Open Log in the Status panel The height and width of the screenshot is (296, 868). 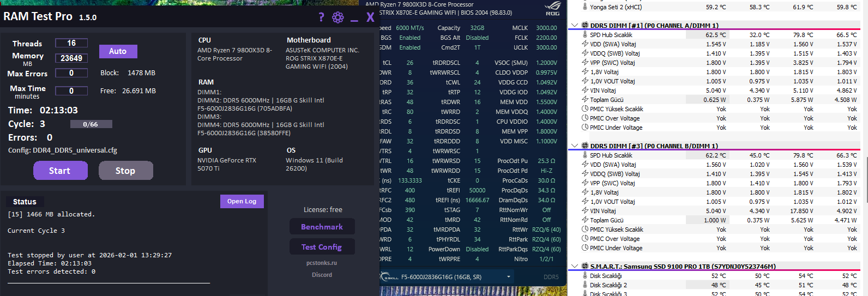click(x=242, y=201)
